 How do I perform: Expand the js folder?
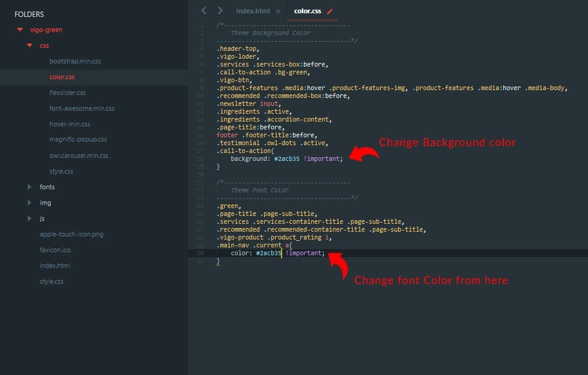click(30, 218)
